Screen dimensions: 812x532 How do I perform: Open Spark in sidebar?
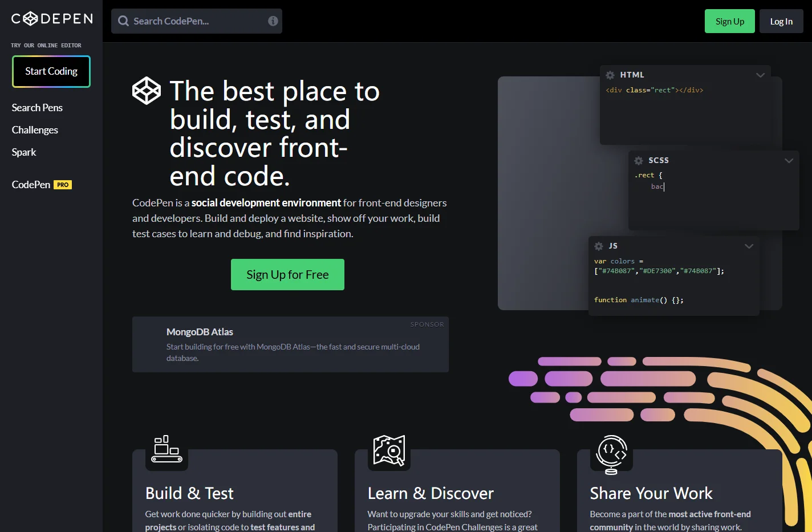[x=24, y=152]
